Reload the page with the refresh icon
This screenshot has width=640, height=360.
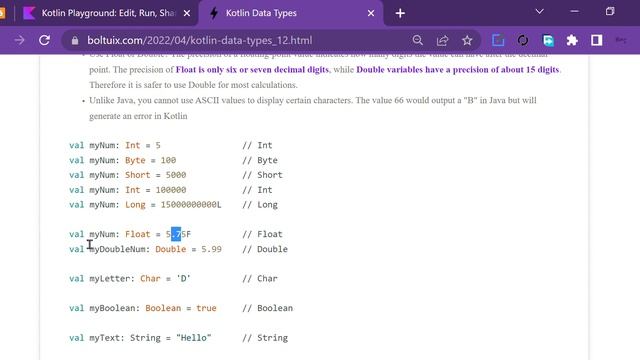[44, 40]
